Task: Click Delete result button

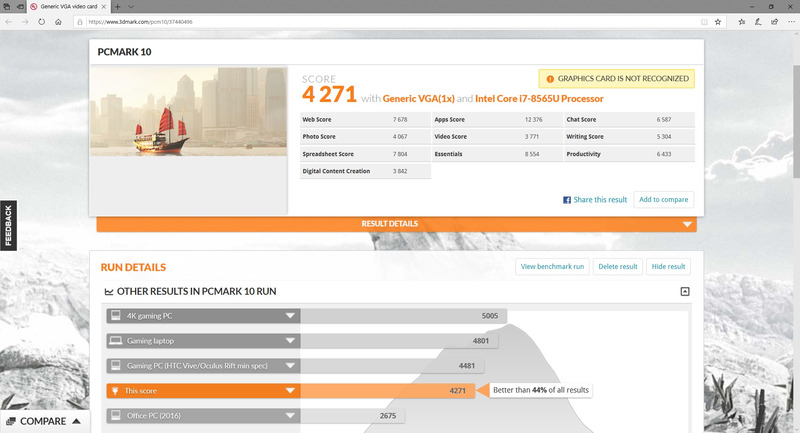Action: [x=618, y=266]
